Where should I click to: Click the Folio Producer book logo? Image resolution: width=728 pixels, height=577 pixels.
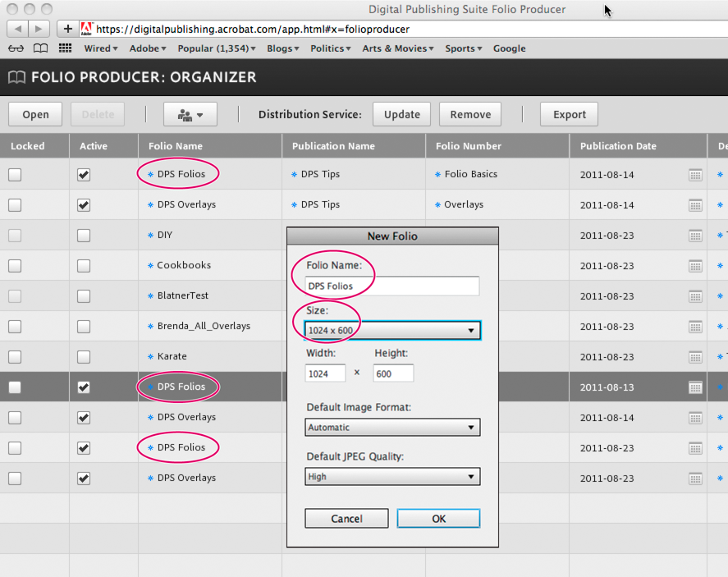coord(16,77)
